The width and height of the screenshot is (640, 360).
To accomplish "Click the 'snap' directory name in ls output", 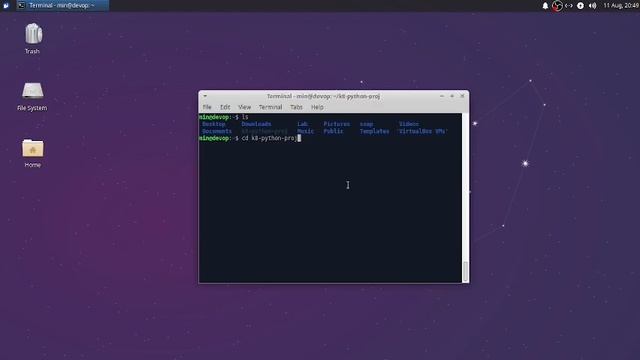I will click(x=366, y=124).
